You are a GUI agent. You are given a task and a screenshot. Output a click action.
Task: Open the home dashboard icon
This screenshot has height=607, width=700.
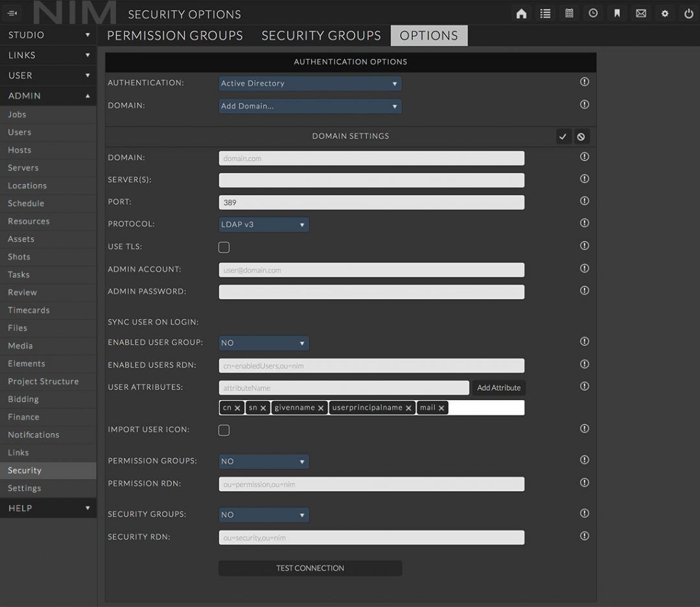coord(521,13)
